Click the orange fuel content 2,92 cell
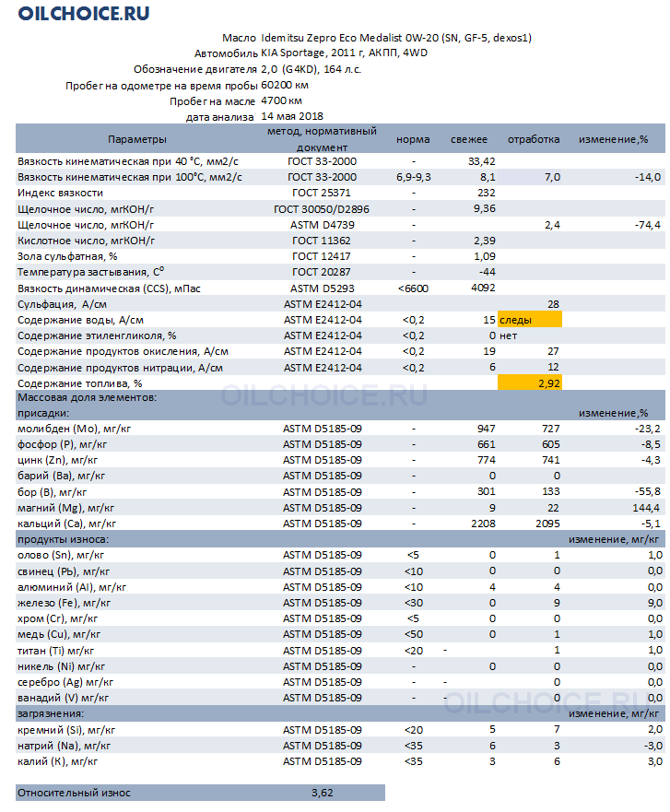 coord(530,383)
